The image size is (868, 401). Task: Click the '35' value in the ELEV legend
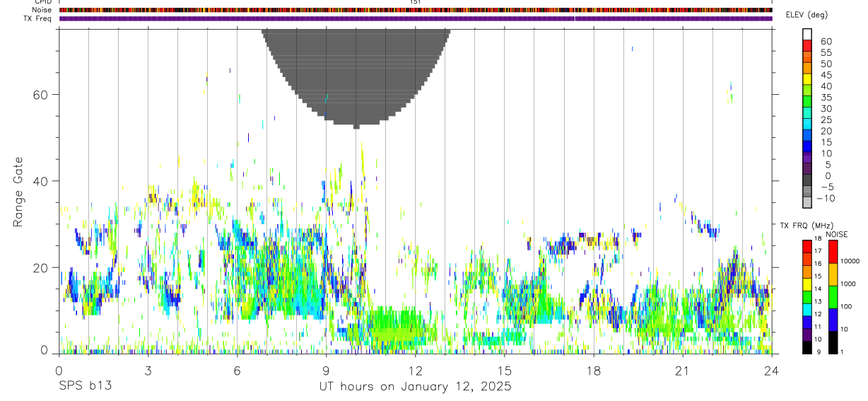[x=826, y=98]
